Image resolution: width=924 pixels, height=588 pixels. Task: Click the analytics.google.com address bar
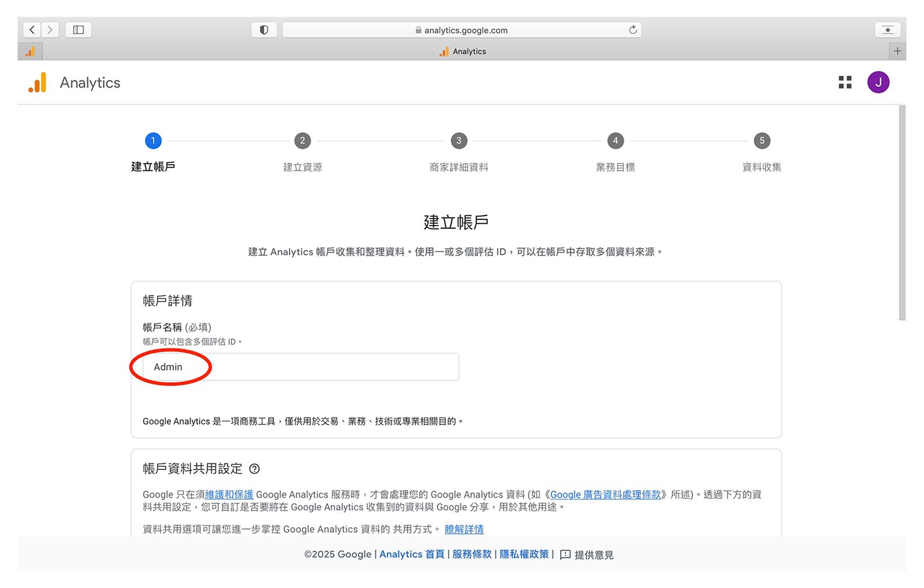[x=462, y=29]
